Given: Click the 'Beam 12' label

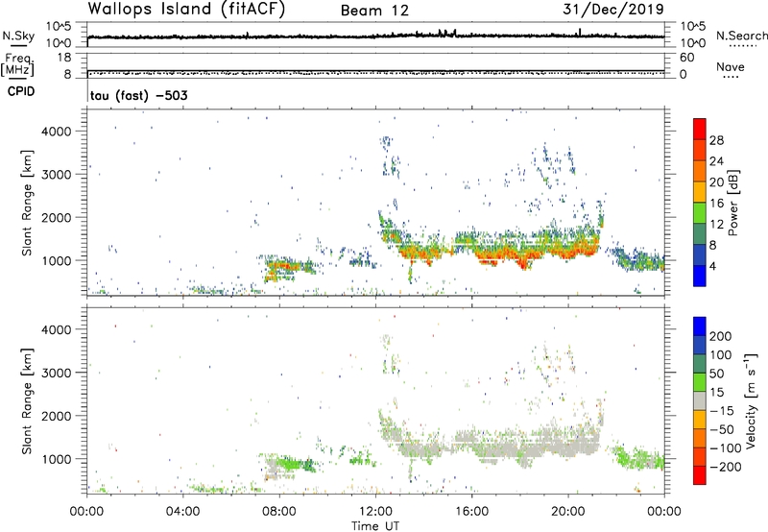Looking at the screenshot, I should 374,11.
